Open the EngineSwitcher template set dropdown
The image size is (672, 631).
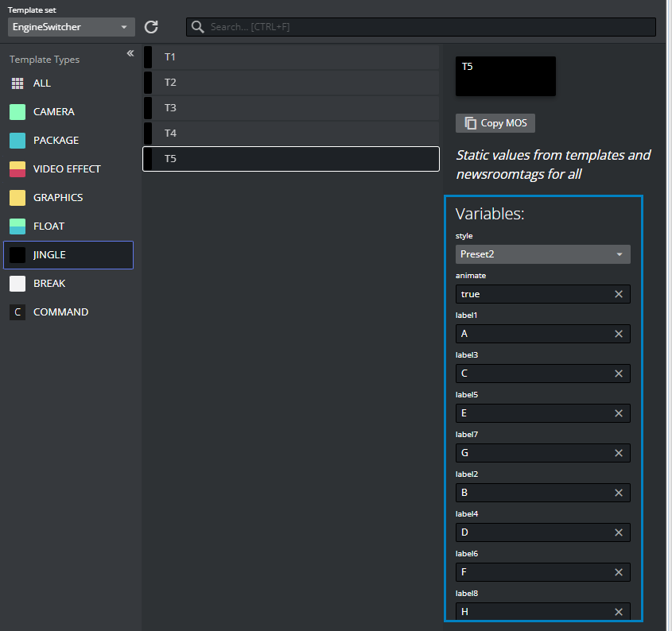pos(71,27)
